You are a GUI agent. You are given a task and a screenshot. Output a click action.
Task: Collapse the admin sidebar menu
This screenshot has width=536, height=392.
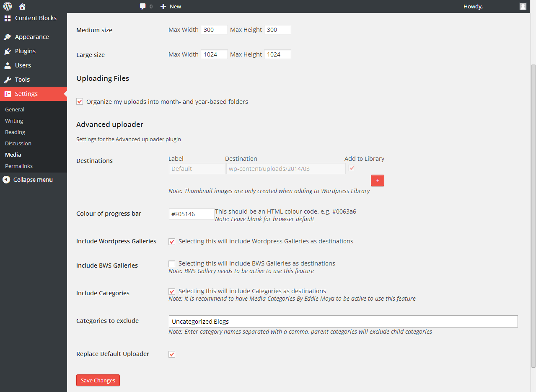(28, 180)
